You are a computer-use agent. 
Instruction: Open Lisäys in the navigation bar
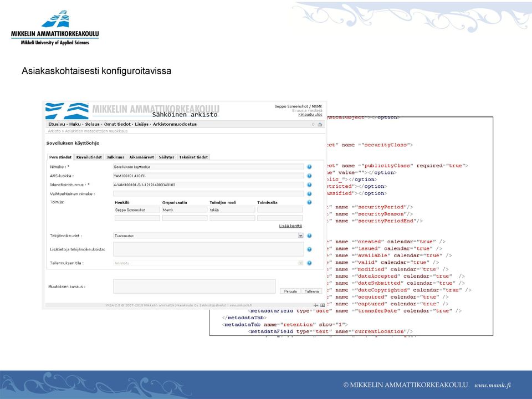[x=141, y=124]
